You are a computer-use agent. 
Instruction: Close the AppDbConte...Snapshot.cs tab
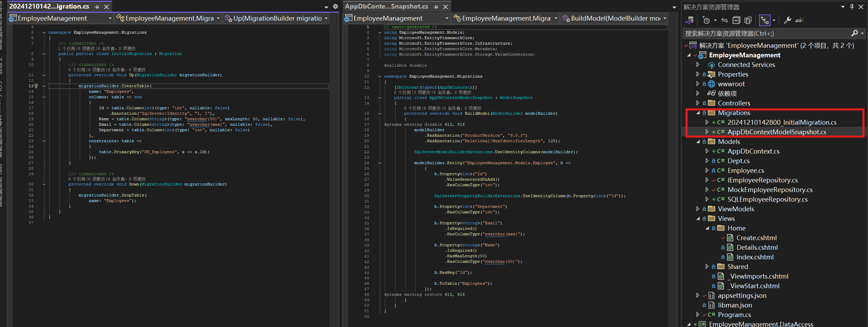point(446,7)
